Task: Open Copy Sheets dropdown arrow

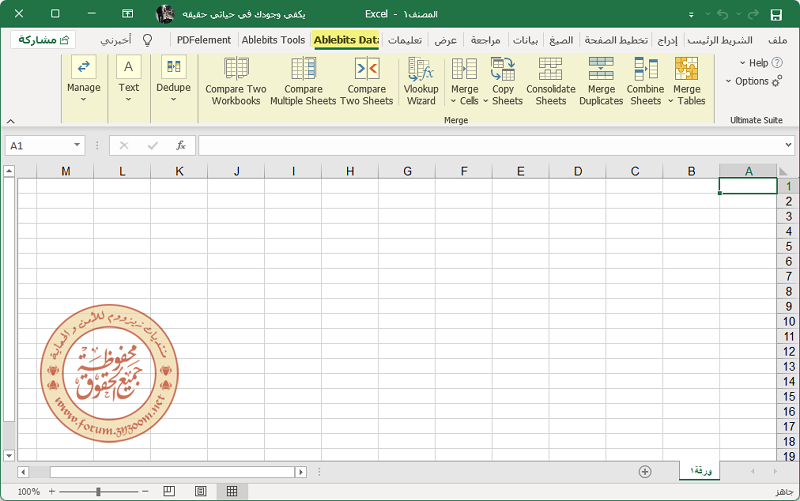Action: [x=486, y=101]
